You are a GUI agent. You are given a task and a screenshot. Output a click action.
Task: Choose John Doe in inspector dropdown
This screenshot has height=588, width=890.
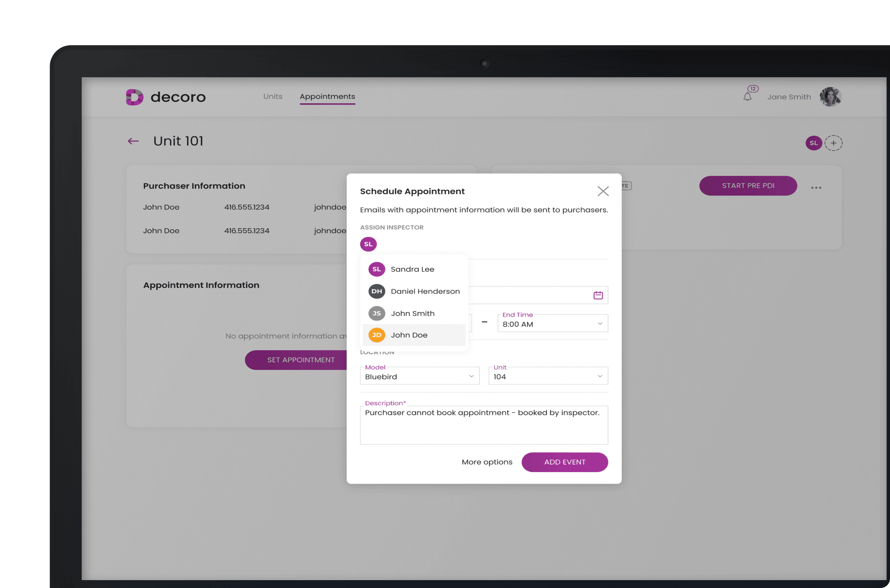click(414, 335)
